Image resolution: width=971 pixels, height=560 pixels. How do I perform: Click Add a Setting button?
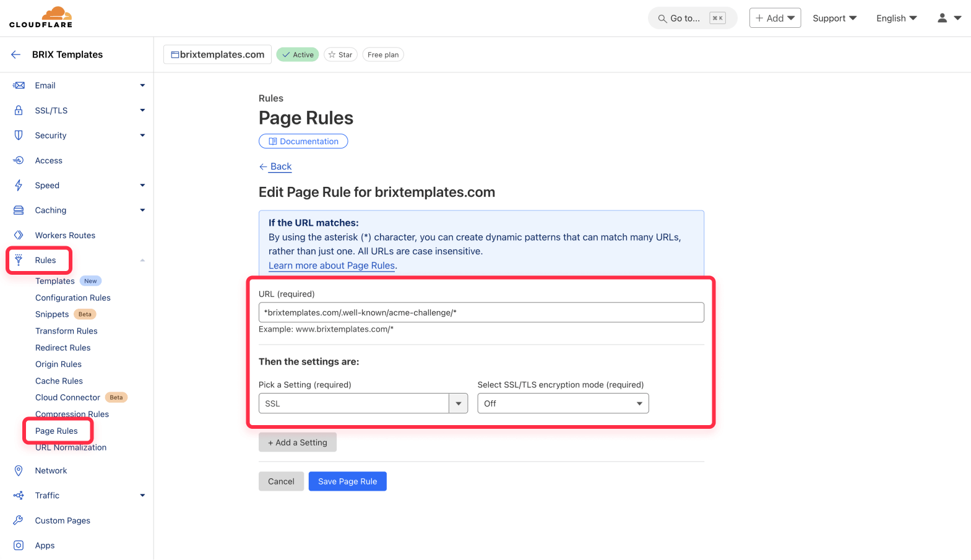(298, 442)
